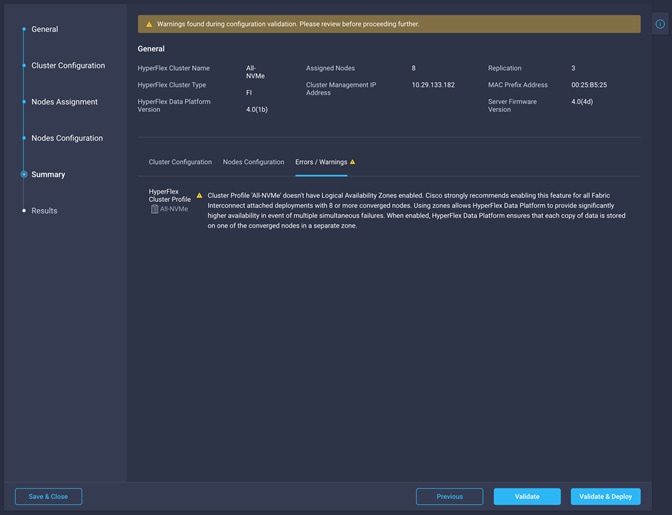Screen dimensions: 672x515
Task: Click the MAC prefix value 00:25:B5:25
Action: point(589,85)
